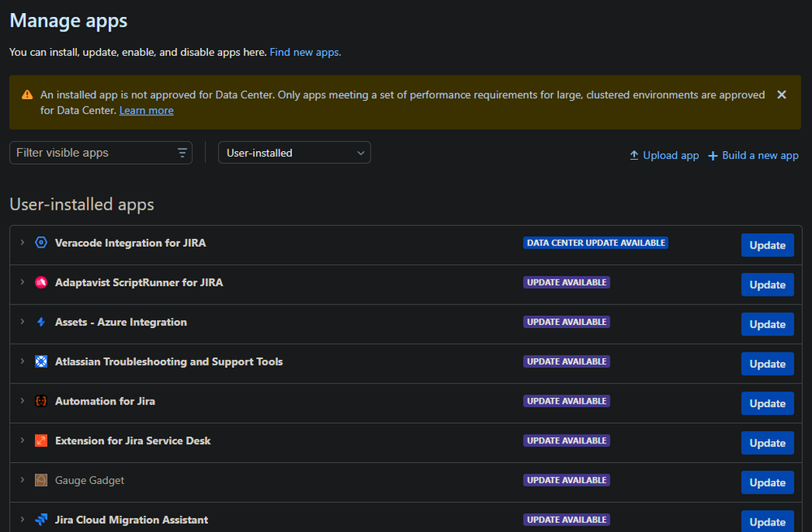Click the Extension for Jira Service Desk icon
812x532 pixels.
[x=41, y=440]
